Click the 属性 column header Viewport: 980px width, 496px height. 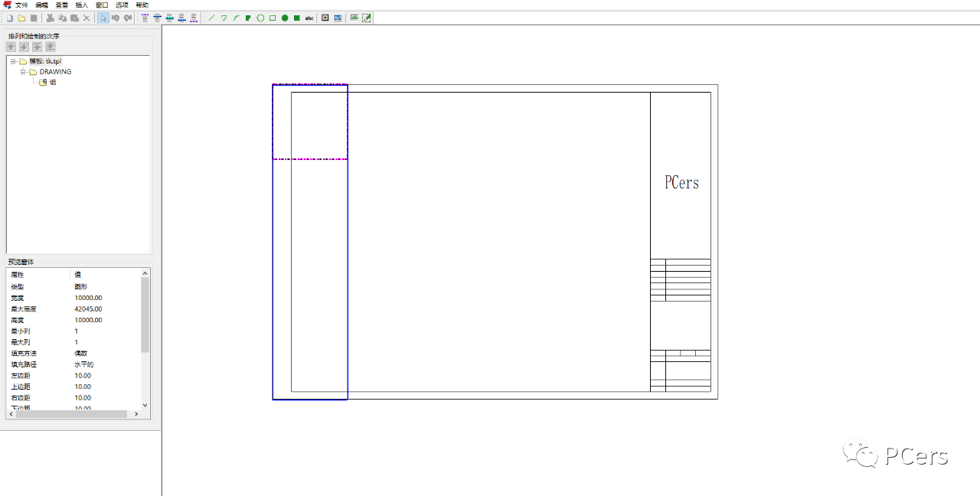pyautogui.click(x=18, y=274)
